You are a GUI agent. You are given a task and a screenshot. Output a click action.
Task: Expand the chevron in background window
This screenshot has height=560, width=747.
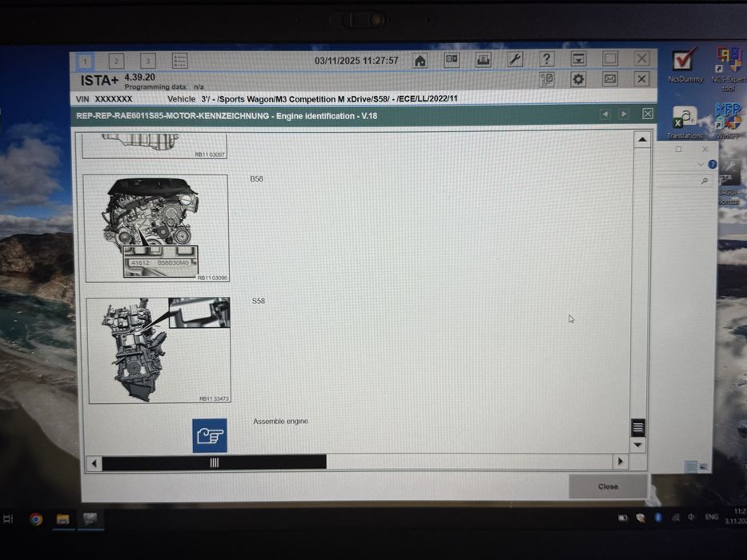(x=701, y=164)
